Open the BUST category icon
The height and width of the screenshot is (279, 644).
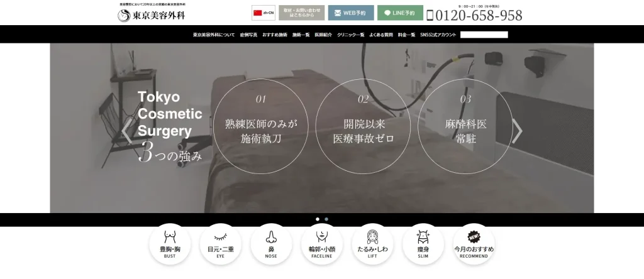coord(170,244)
